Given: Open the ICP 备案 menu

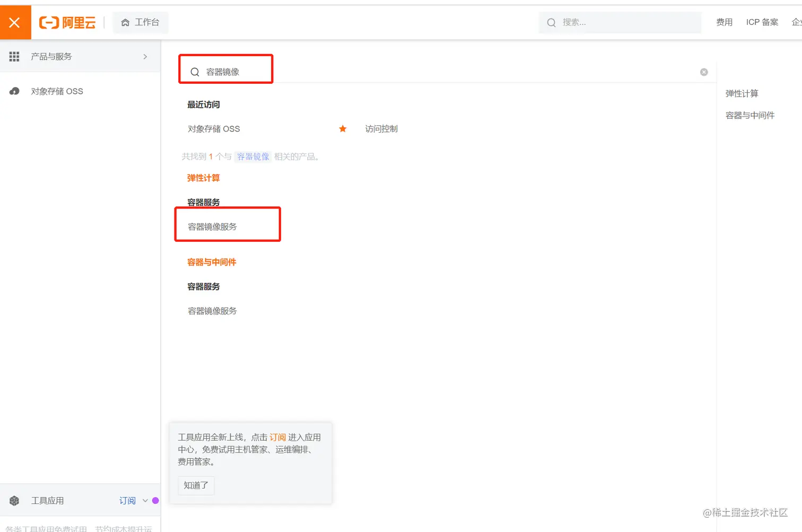Looking at the screenshot, I should [x=762, y=22].
